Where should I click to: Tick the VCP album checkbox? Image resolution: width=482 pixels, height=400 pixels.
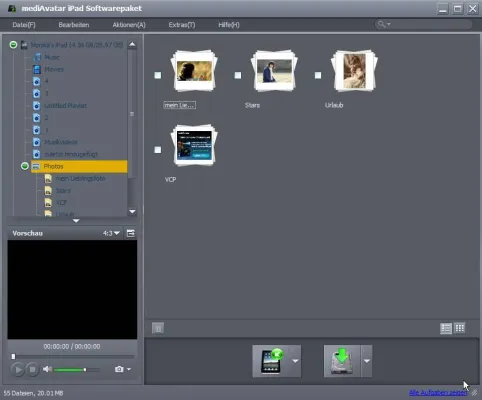[x=158, y=150]
